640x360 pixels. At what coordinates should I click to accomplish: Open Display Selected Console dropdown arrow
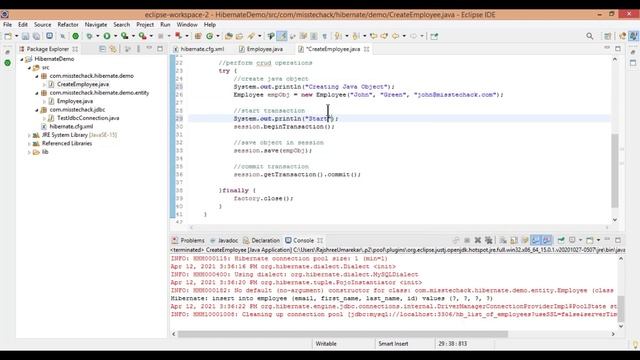coord(580,240)
